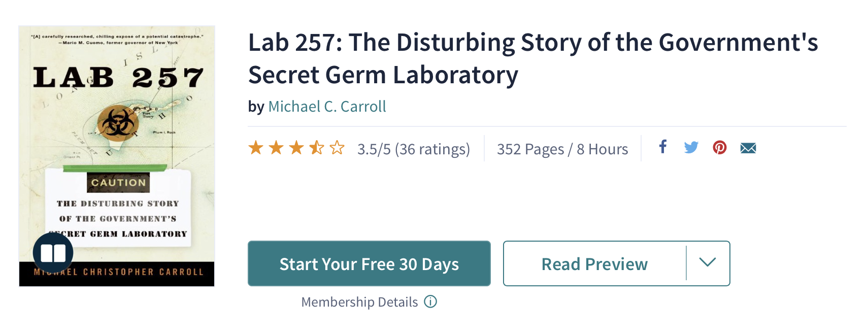Viewport: 868px width, 332px height.
Task: Open author Michael C. Carroll's page
Action: (327, 107)
